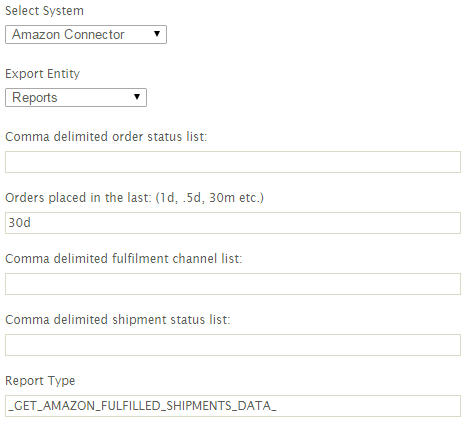The width and height of the screenshot is (472, 429).
Task: Focus the order status list field
Action: click(x=233, y=162)
